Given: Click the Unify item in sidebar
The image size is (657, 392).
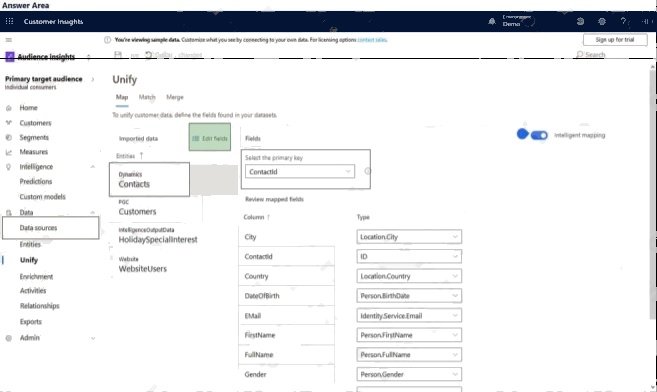Looking at the screenshot, I should point(29,260).
